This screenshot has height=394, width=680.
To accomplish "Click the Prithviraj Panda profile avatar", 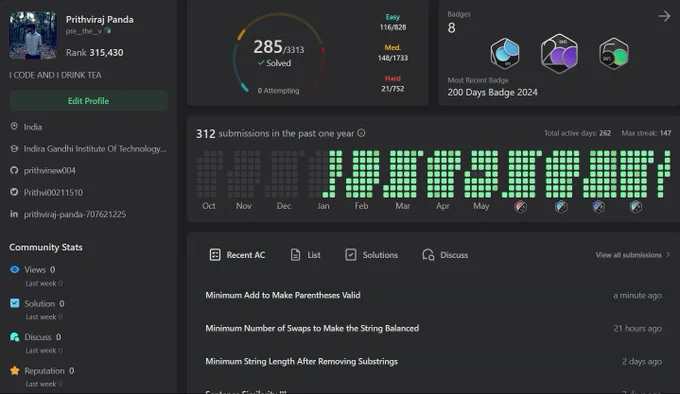I will click(x=33, y=36).
